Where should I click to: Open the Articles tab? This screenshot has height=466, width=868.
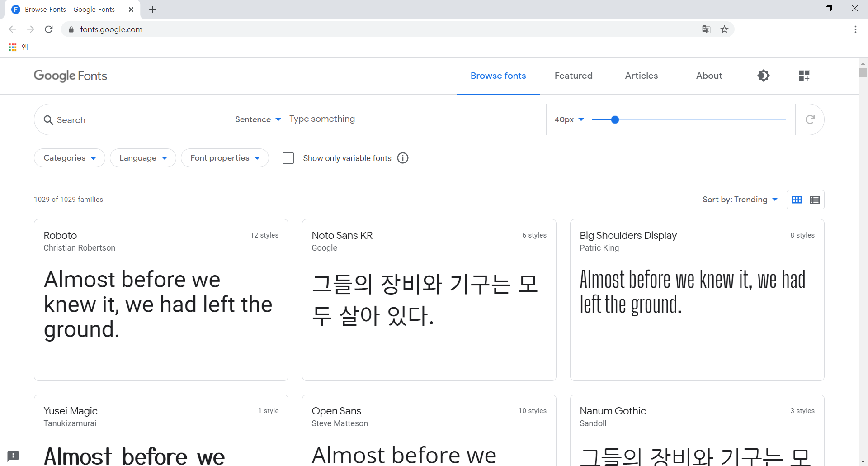642,76
